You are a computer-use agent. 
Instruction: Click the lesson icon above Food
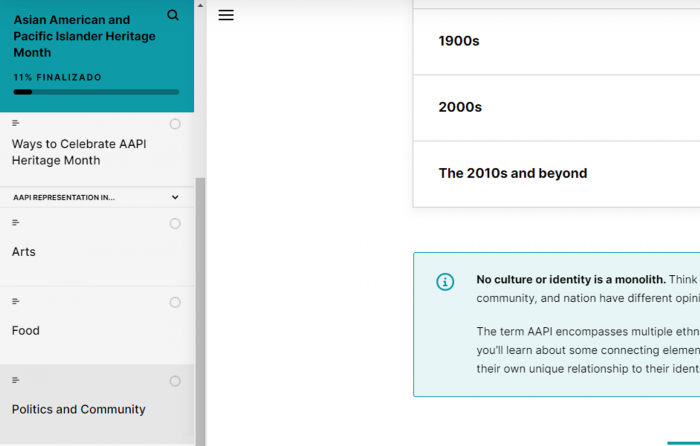[16, 301]
